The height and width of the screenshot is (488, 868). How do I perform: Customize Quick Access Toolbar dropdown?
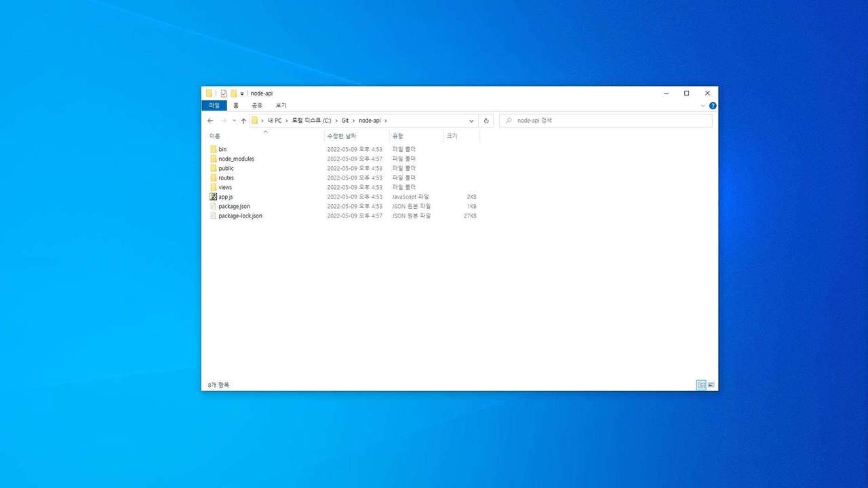242,94
